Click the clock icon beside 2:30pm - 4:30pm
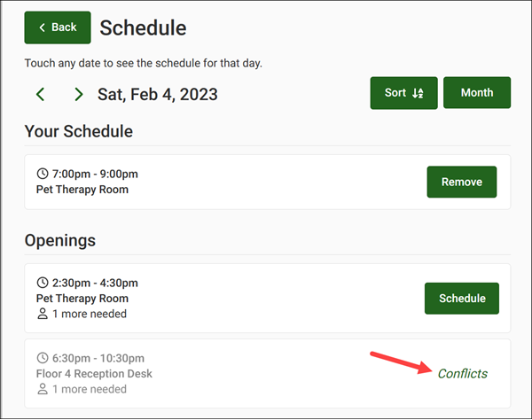Image resolution: width=532 pixels, height=420 pixels. coord(42,283)
